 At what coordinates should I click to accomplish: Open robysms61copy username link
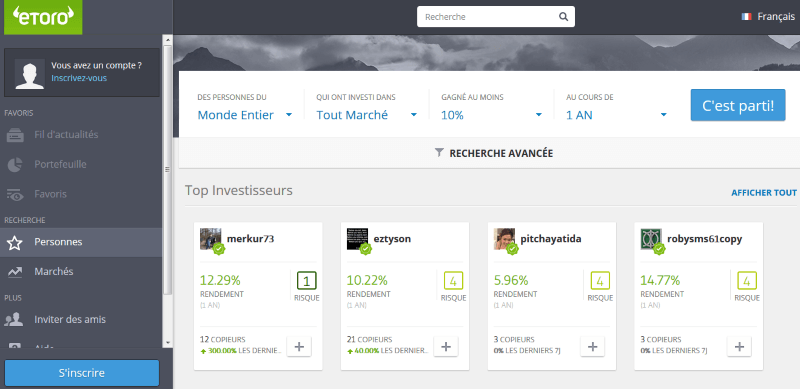tap(705, 239)
